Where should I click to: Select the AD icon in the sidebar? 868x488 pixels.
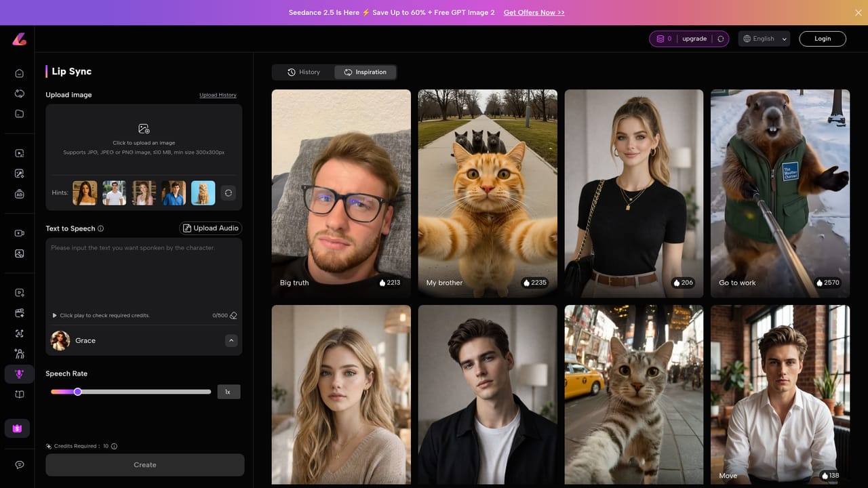coord(19,194)
